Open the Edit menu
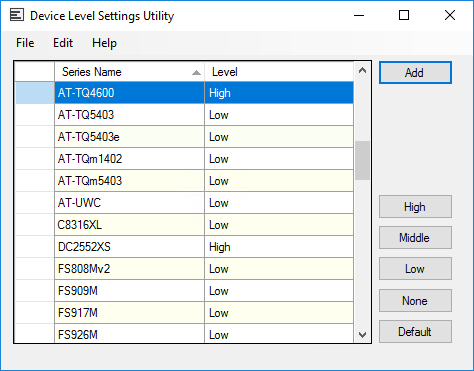The height and width of the screenshot is (371, 474). tap(63, 43)
